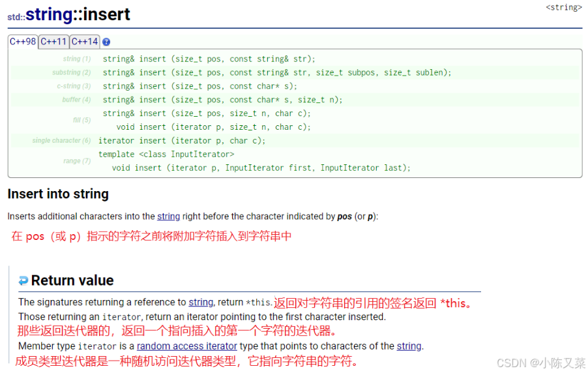Viewport: 588px width, 373px height.
Task: Select the string (1) overload label
Action: tap(77, 59)
